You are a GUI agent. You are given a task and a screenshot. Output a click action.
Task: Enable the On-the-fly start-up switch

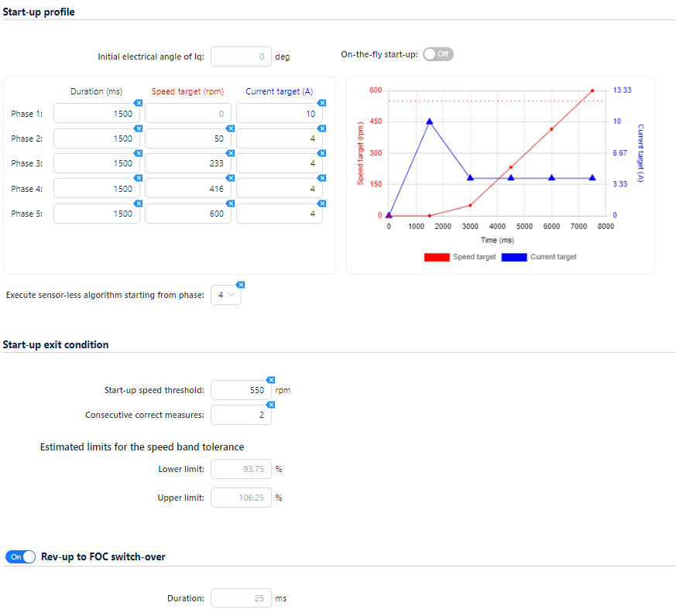[x=438, y=54]
